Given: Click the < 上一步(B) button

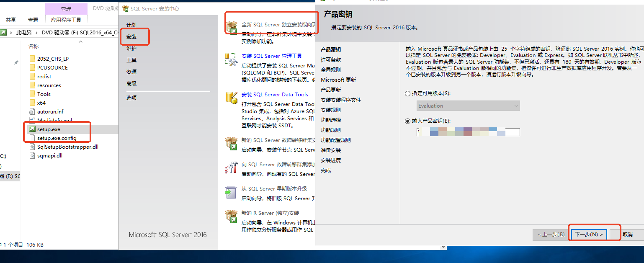Looking at the screenshot, I should pos(551,235).
